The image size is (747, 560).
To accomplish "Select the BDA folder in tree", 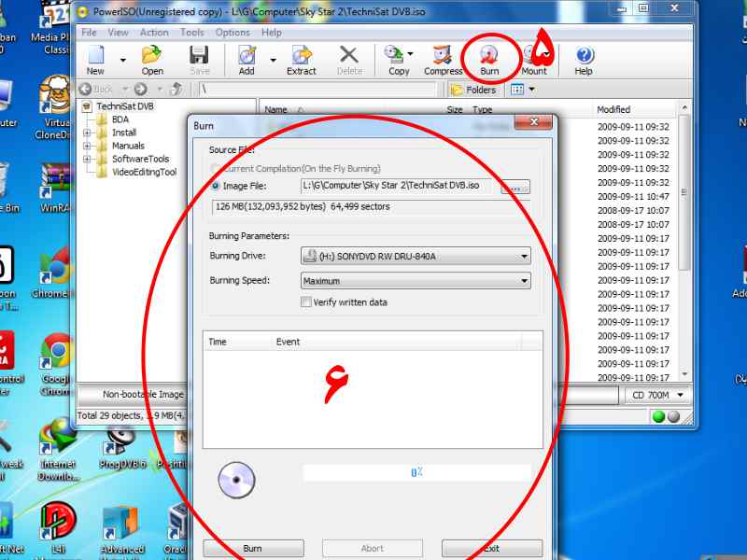I will [x=120, y=119].
